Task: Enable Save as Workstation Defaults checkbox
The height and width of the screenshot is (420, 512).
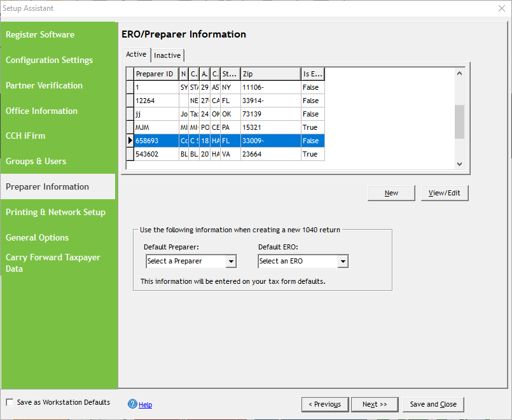Action: tap(9, 402)
